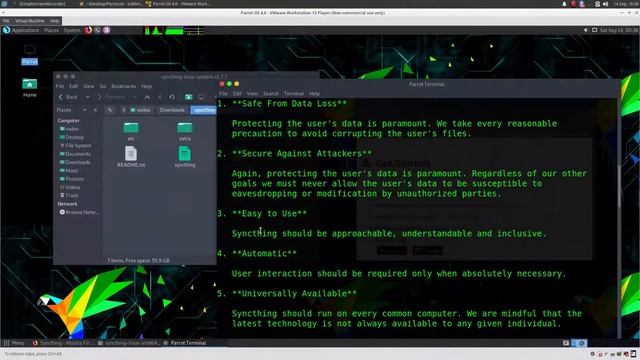
Task: Select Desktop in the Places sidebar
Action: 72,138
